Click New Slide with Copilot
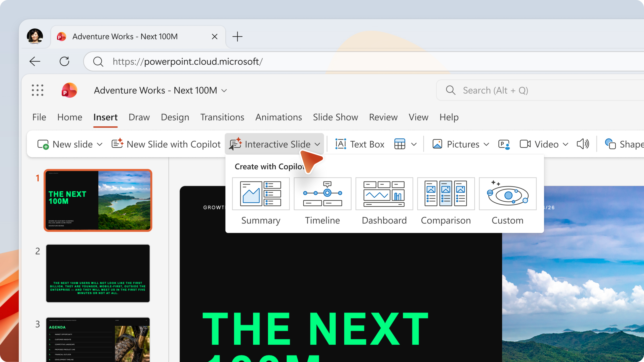This screenshot has height=362, width=644. 166,144
